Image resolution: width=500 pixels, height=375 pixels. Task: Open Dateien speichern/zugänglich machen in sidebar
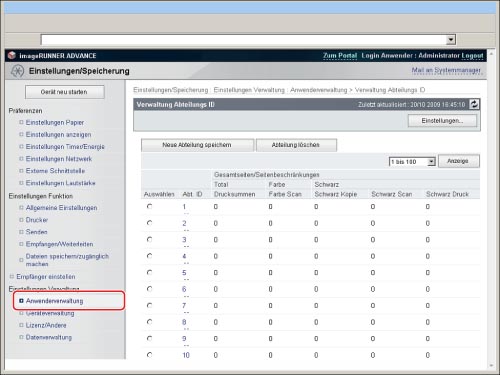[x=67, y=260]
